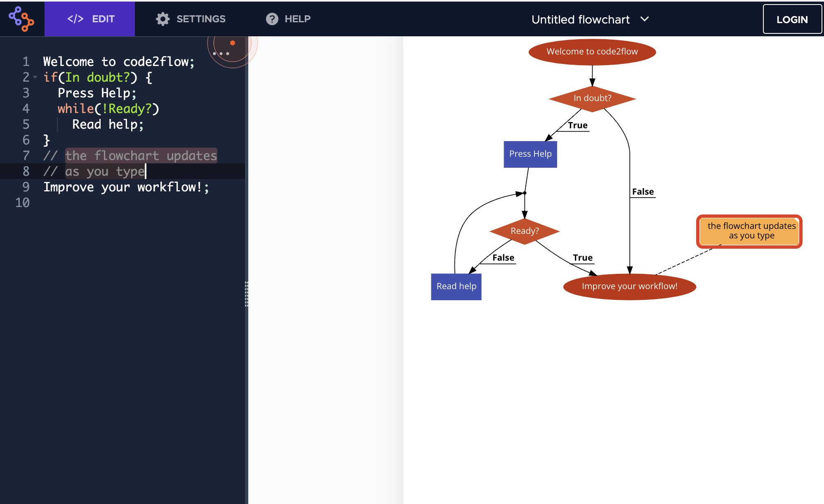This screenshot has width=824, height=504.
Task: Click the Untitled flowchart title
Action: coord(580,19)
